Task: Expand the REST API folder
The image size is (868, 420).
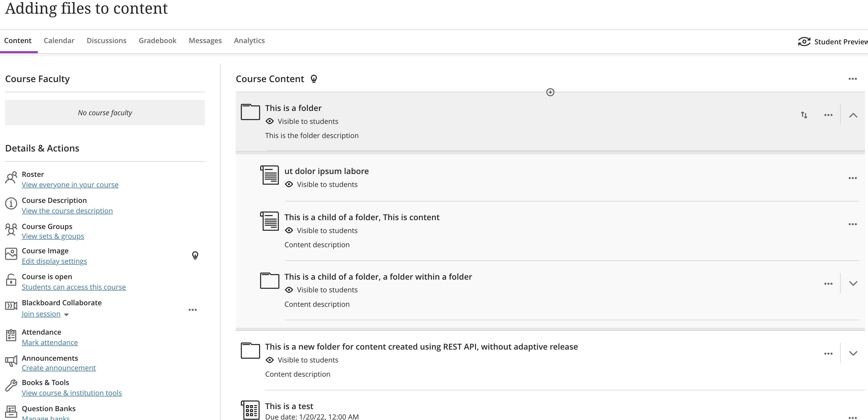Action: [x=853, y=353]
